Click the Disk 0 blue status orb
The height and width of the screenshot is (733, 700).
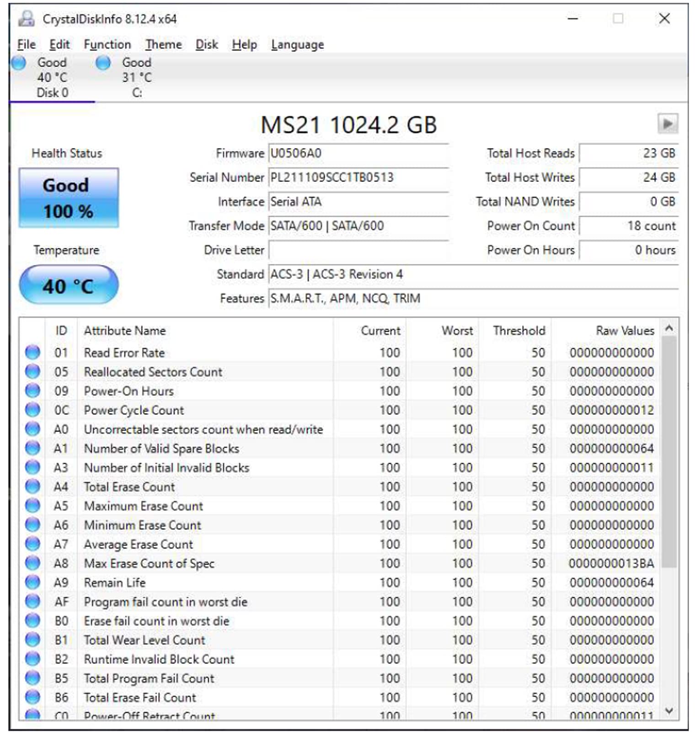(x=19, y=63)
